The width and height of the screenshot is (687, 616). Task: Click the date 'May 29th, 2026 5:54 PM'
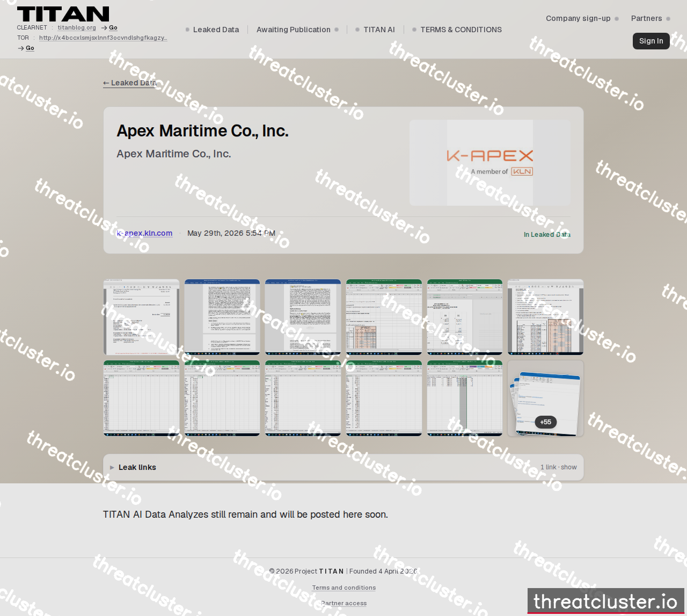tap(231, 233)
